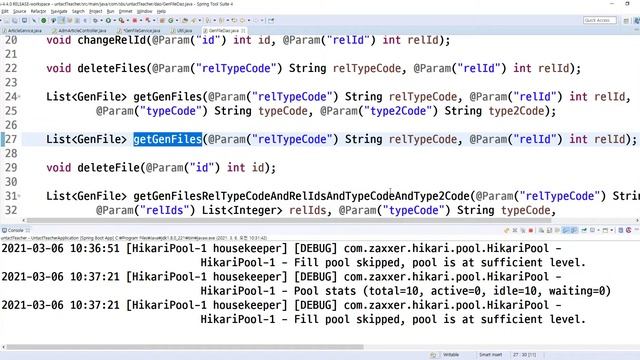Click the Open Perspective icon
640x360 pixels.
coord(626,20)
